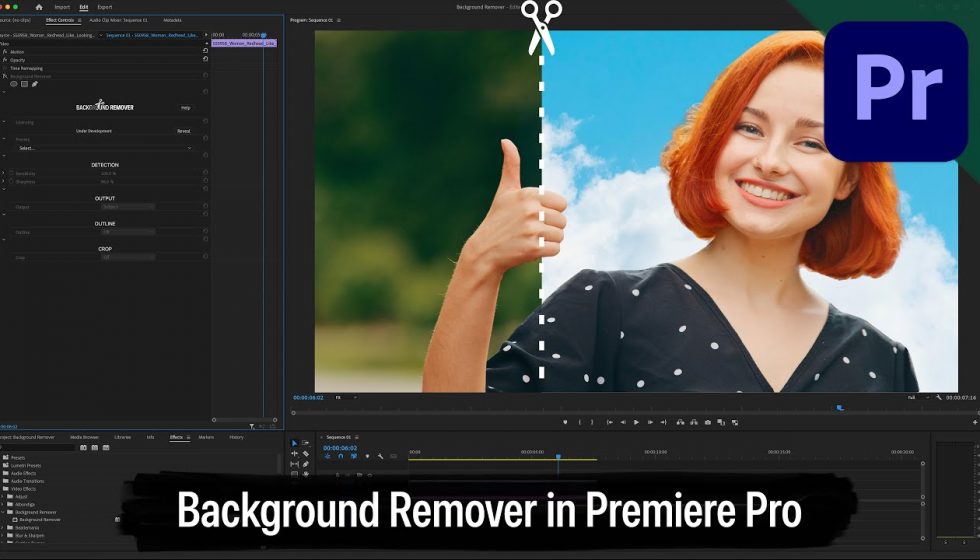Select the Track Select Forward tool
This screenshot has height=560, width=980.
pos(306,443)
